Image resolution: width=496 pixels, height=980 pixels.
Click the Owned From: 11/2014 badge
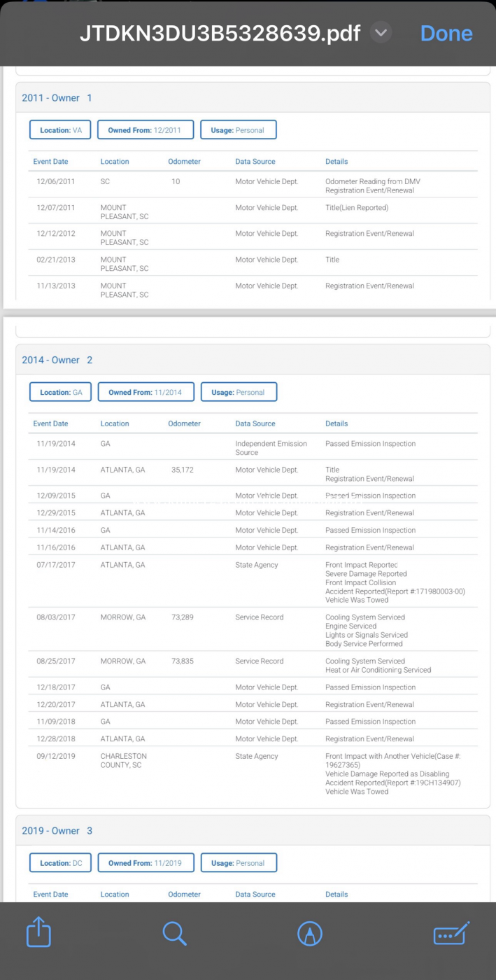(145, 392)
